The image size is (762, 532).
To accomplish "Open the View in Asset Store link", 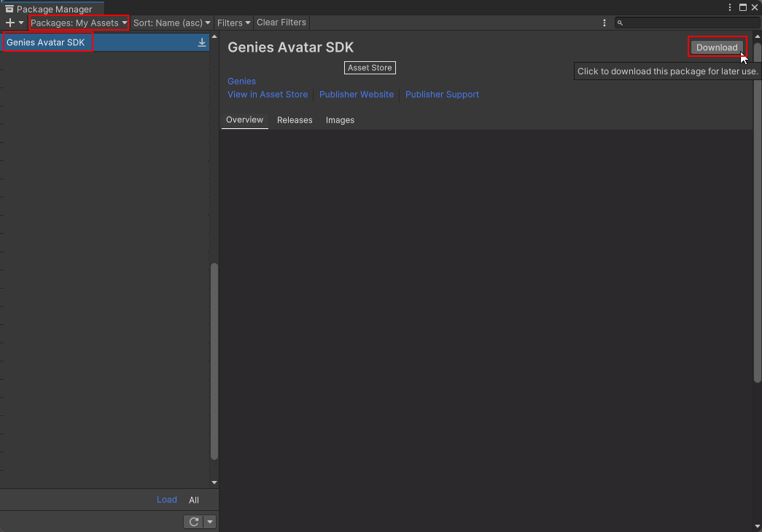I will 268,95.
